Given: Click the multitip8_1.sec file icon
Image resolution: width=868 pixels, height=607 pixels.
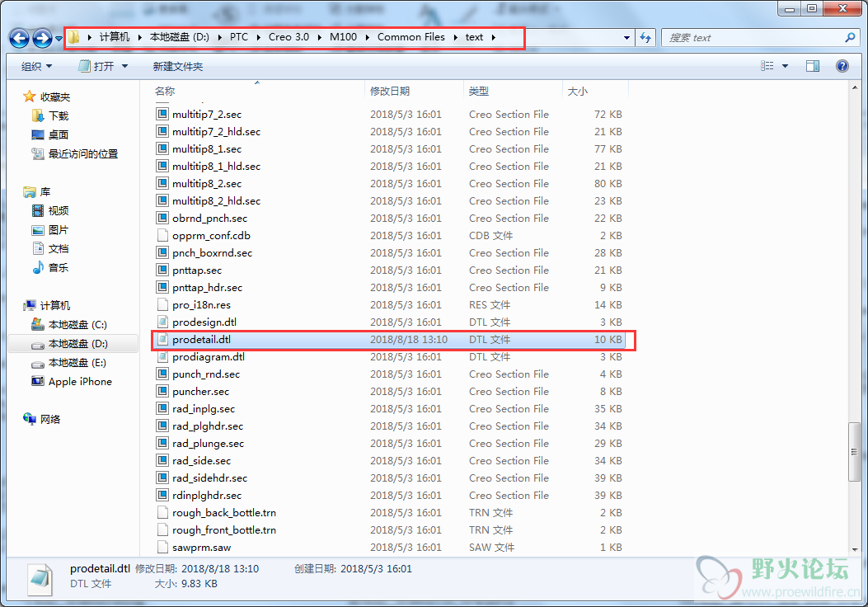Looking at the screenshot, I should point(162,149).
